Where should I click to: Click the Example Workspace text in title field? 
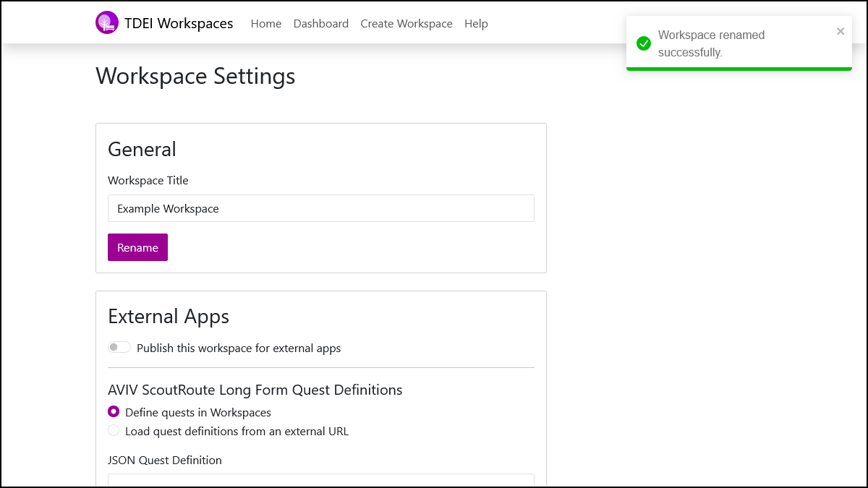tap(167, 208)
